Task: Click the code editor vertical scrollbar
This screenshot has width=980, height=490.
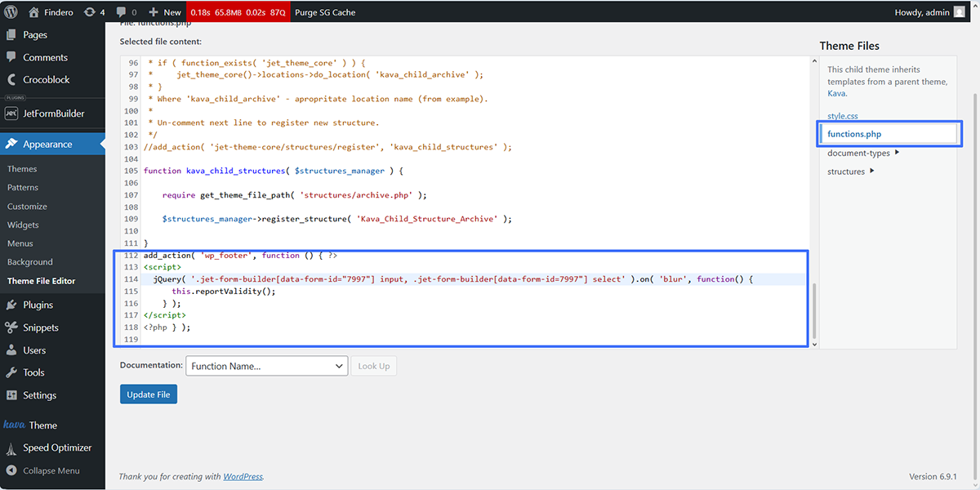Action: coord(813,312)
